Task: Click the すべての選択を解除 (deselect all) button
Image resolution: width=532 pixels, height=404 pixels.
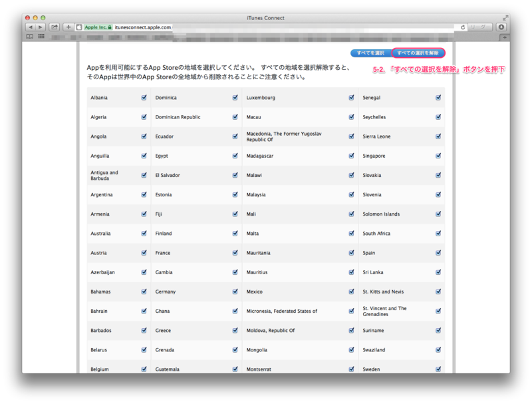Action: [418, 53]
